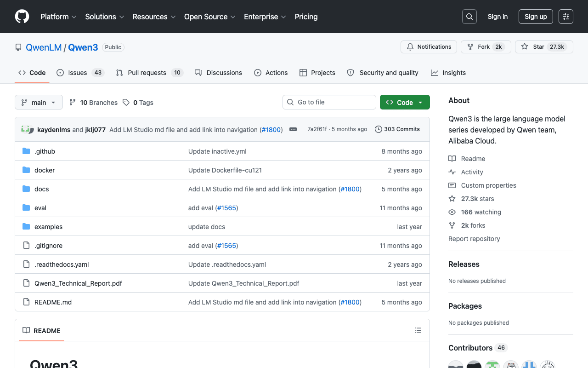Open the kaydenlms author link

[x=54, y=130]
